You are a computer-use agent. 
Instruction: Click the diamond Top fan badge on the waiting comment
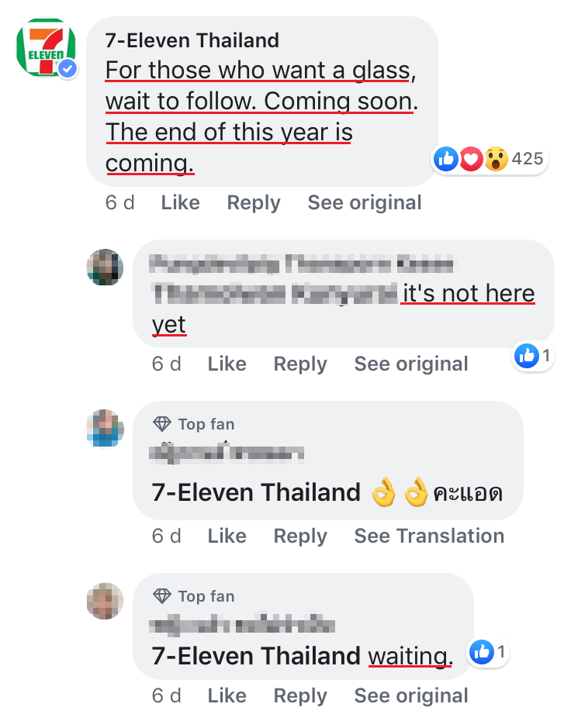161,595
